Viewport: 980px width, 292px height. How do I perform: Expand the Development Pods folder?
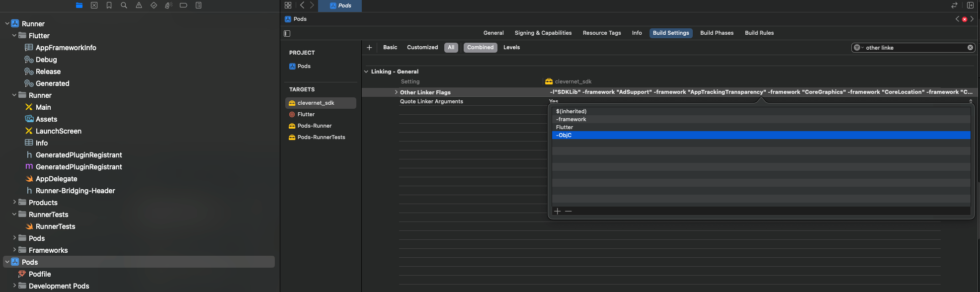click(x=14, y=286)
